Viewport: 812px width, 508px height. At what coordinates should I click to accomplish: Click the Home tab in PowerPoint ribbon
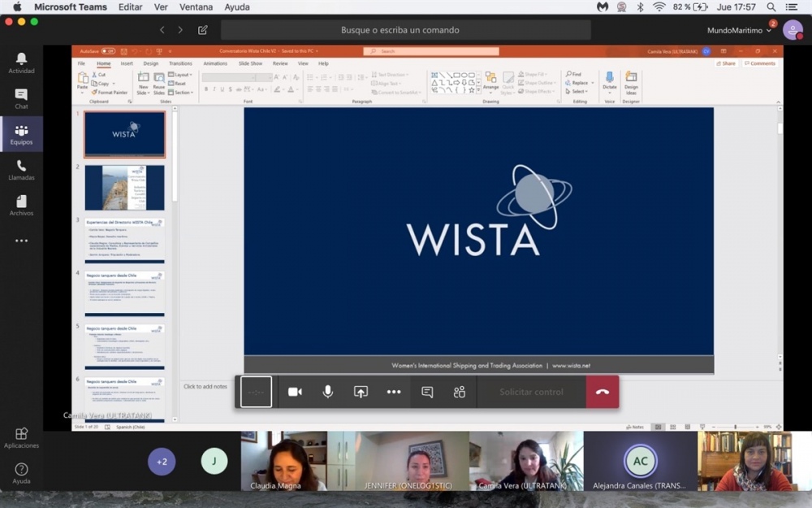coord(104,63)
